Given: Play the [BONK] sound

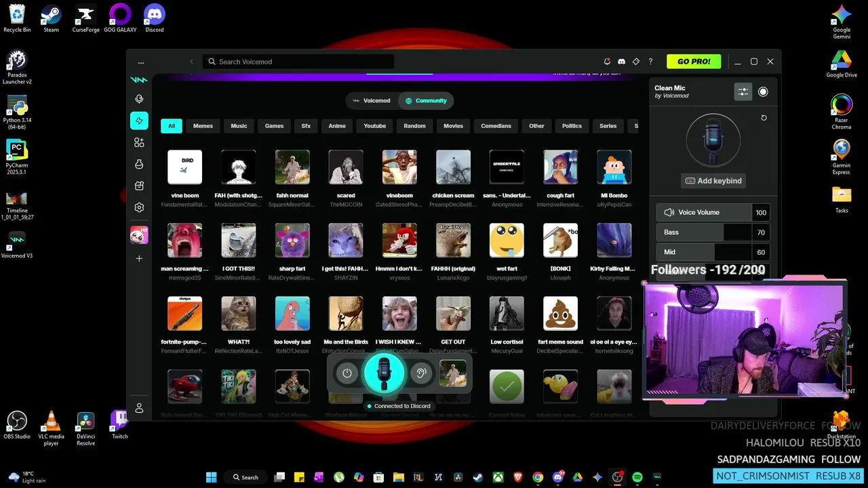Looking at the screenshot, I should pos(560,240).
